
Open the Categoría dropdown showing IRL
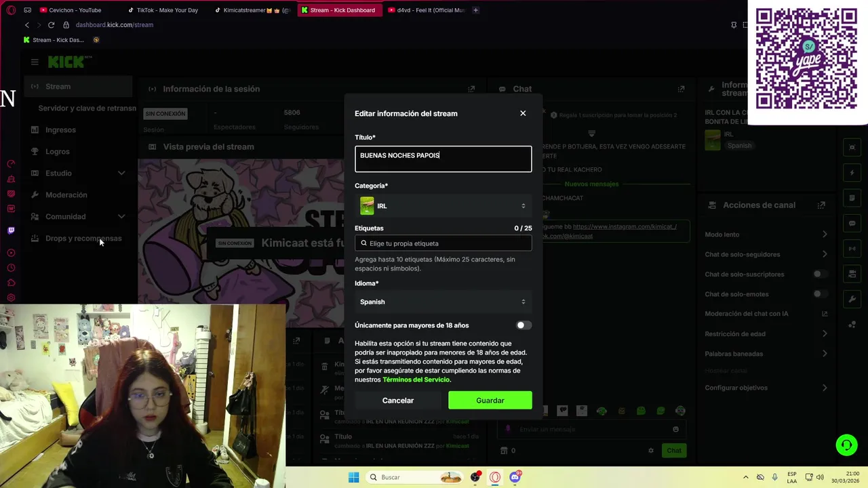tap(443, 206)
